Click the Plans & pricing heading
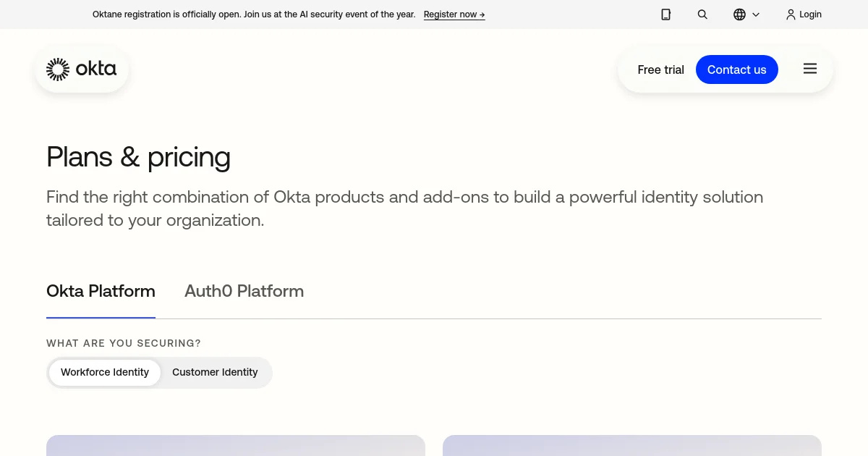The height and width of the screenshot is (456, 868). [138, 157]
